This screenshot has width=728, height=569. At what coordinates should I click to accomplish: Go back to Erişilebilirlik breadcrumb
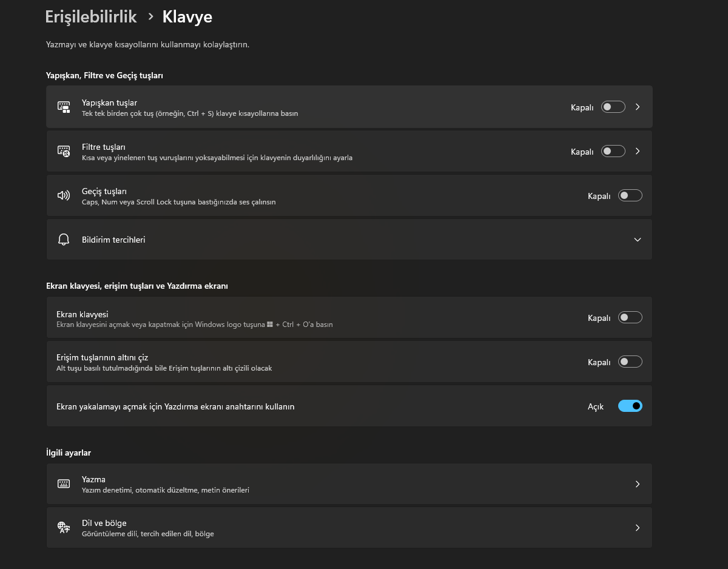(x=91, y=16)
